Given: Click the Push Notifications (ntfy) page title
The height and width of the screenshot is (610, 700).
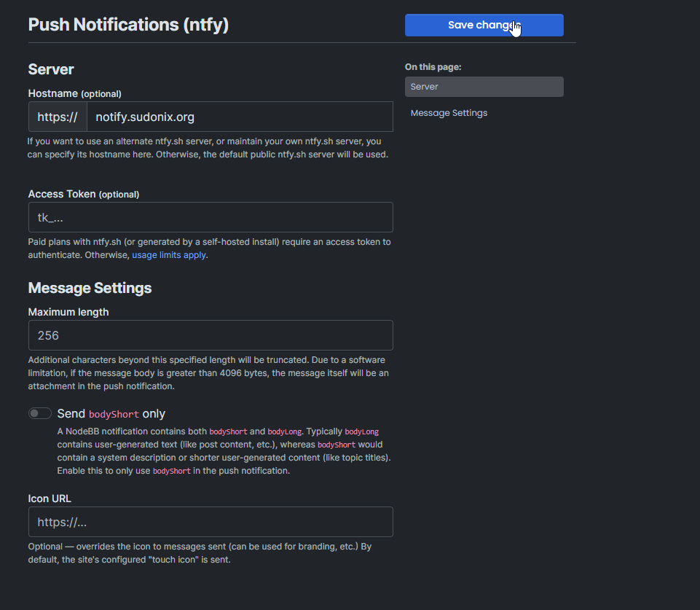Looking at the screenshot, I should (128, 25).
